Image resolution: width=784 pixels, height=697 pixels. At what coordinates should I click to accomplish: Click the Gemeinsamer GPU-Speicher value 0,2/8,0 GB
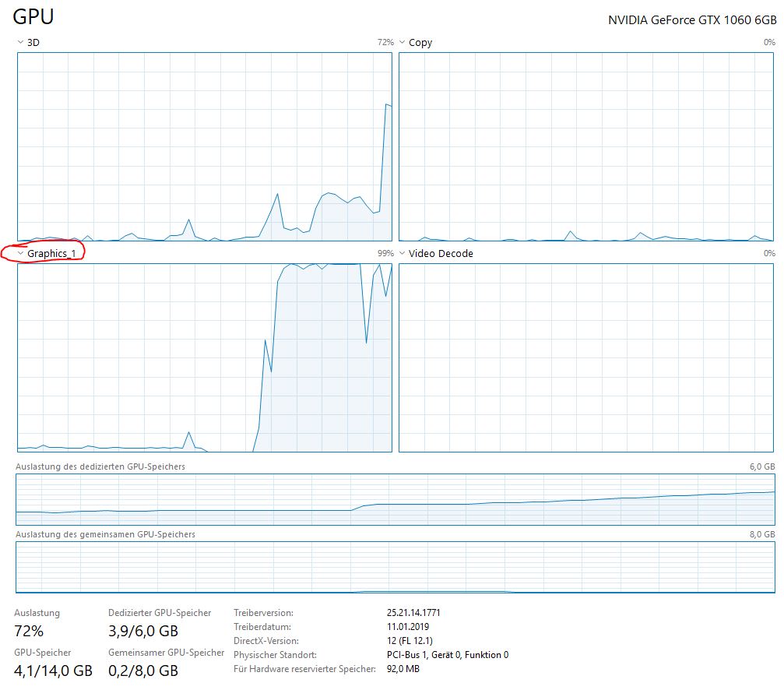144,671
